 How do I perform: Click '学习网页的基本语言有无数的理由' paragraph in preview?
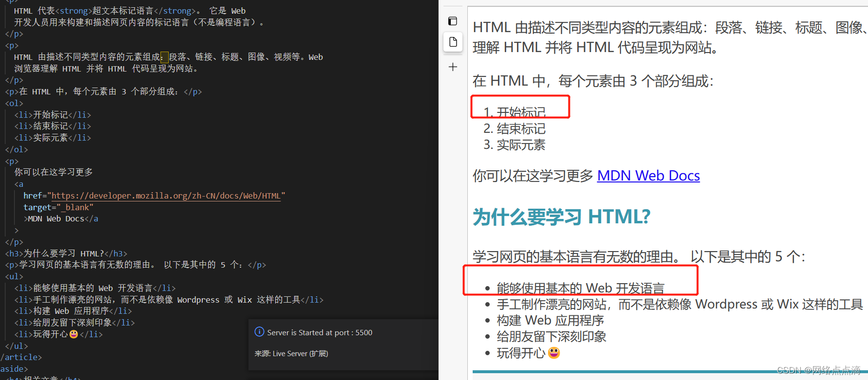tap(638, 256)
